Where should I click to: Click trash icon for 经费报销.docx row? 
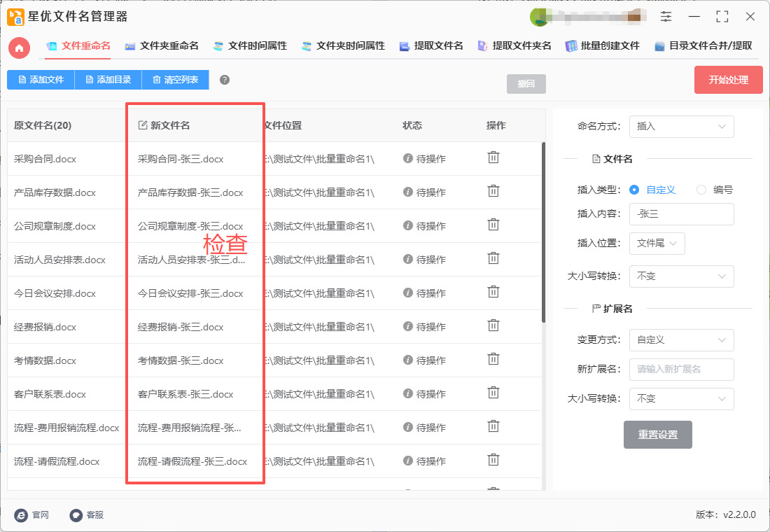point(493,325)
